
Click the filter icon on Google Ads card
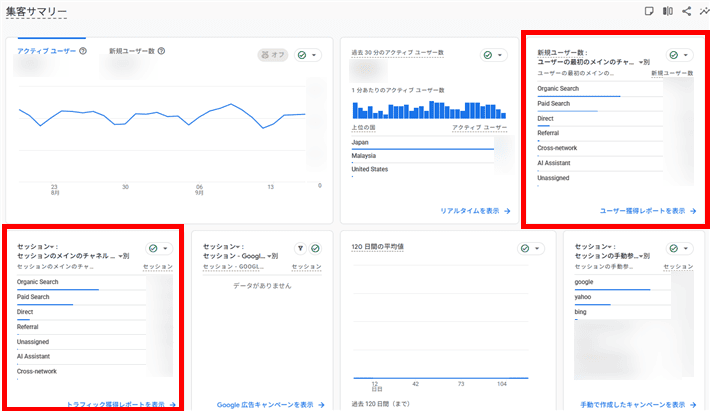pyautogui.click(x=300, y=248)
